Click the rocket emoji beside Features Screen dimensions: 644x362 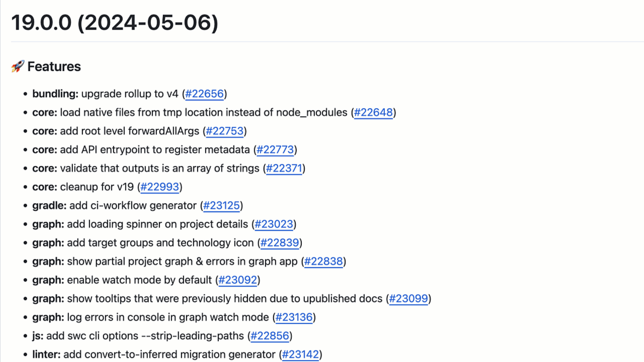click(x=18, y=66)
